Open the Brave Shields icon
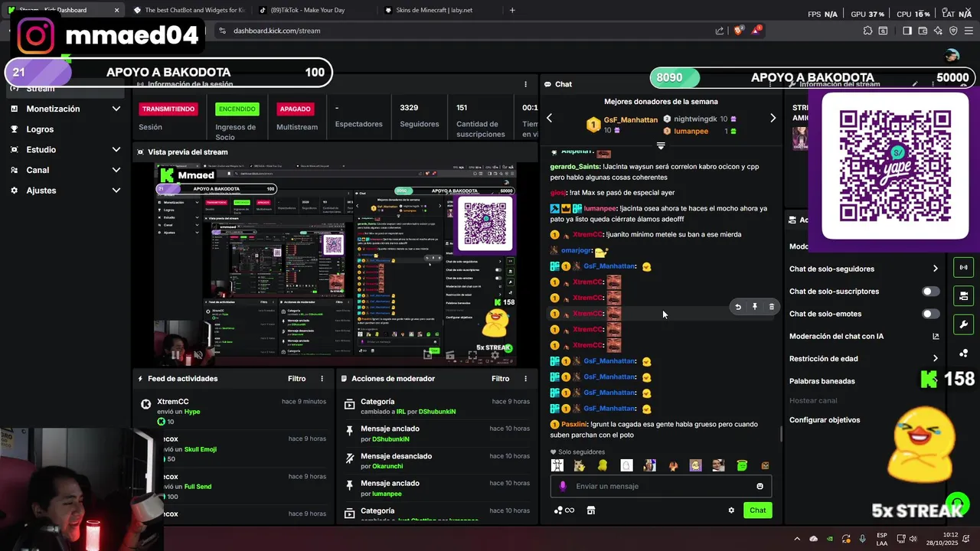Viewport: 980px width, 551px height. tap(738, 31)
